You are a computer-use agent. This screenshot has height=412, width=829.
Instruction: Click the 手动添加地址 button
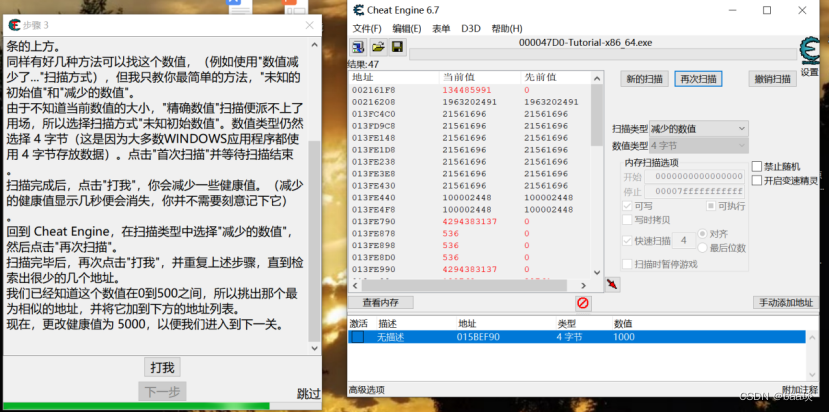[786, 303]
